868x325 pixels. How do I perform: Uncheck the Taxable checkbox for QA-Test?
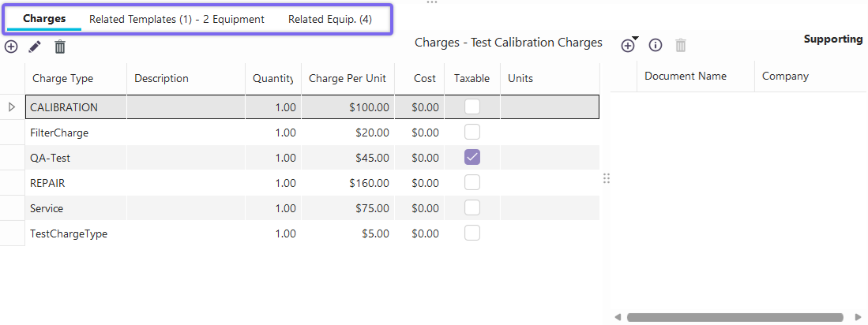coord(472,158)
